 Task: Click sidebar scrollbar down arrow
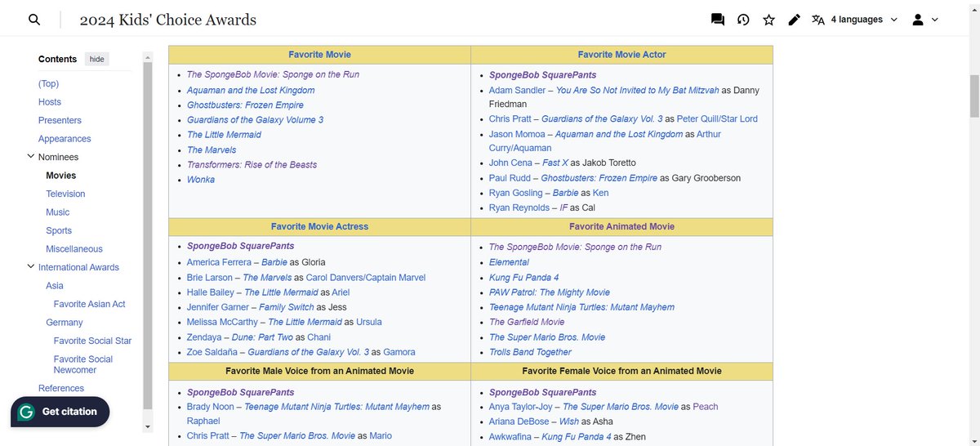pos(148,426)
